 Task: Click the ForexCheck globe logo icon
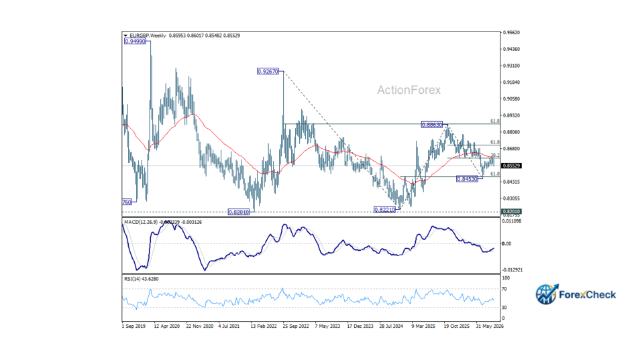click(x=547, y=294)
